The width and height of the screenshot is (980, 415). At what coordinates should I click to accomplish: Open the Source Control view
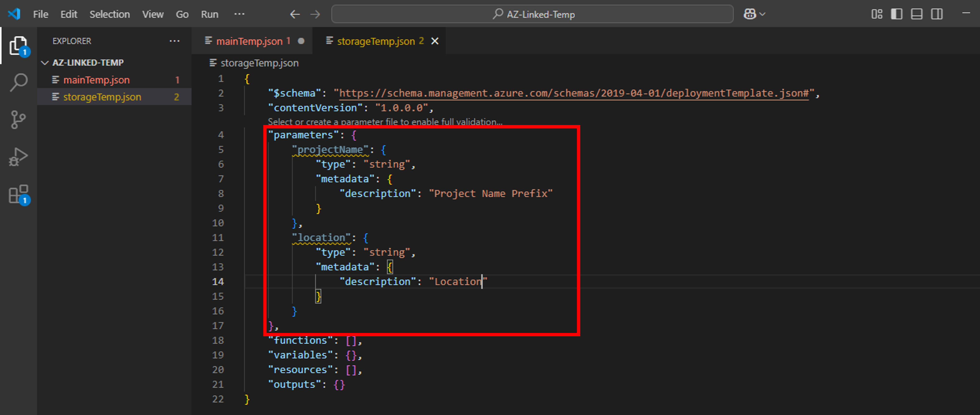tap(18, 119)
